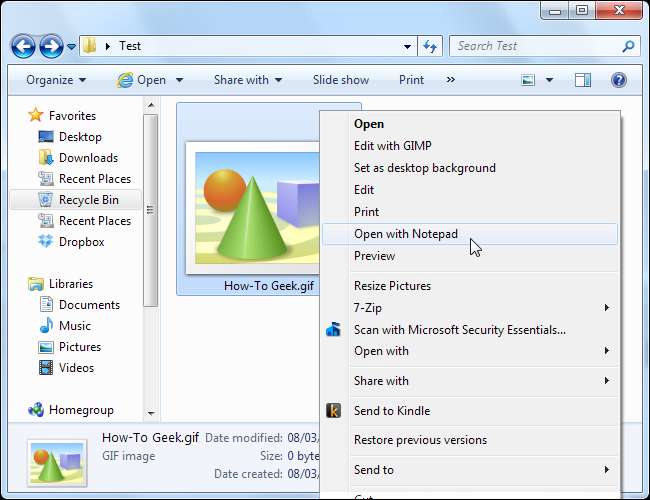Select Homegroup in navigation pane
This screenshot has width=650, height=500.
(81, 410)
